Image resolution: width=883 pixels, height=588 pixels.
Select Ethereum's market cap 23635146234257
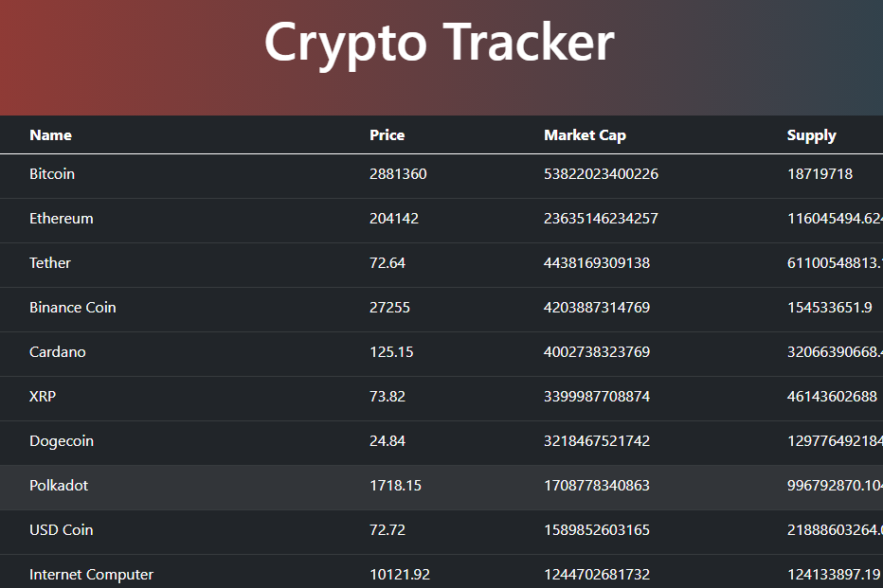pyautogui.click(x=601, y=219)
